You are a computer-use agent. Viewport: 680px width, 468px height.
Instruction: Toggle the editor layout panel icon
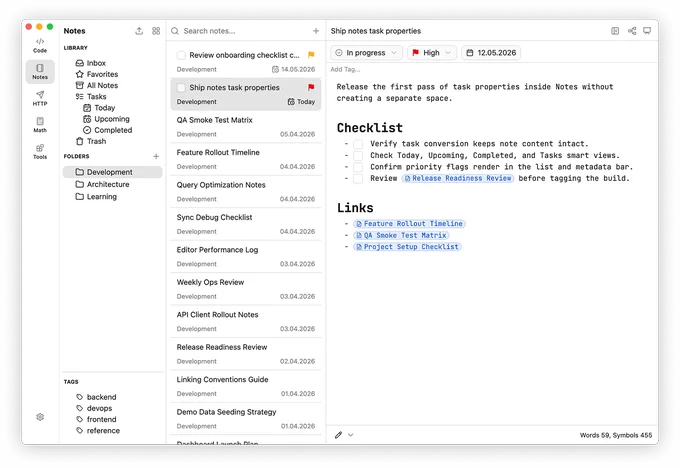click(x=615, y=31)
